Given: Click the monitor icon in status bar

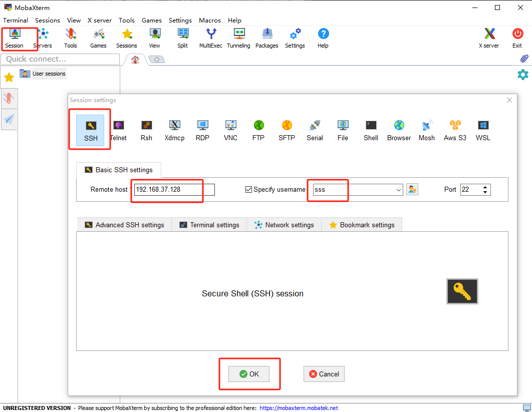Looking at the screenshot, I should pyautogui.click(x=526, y=408).
